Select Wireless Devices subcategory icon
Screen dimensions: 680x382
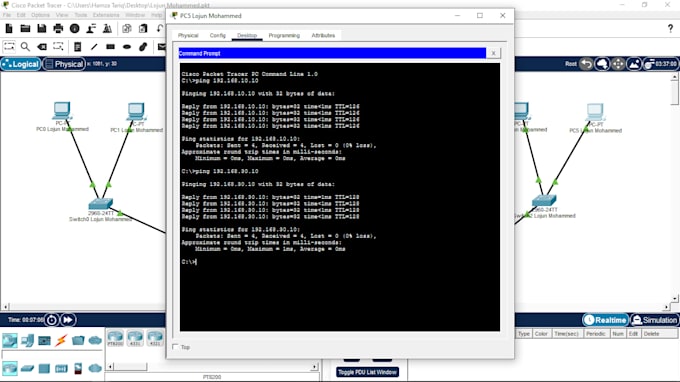[61, 369]
